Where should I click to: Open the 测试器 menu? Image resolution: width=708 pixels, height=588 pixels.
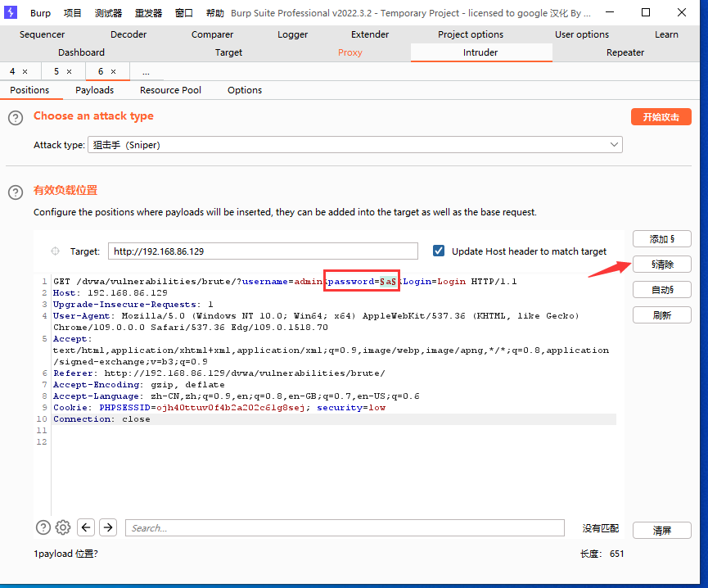(x=108, y=13)
